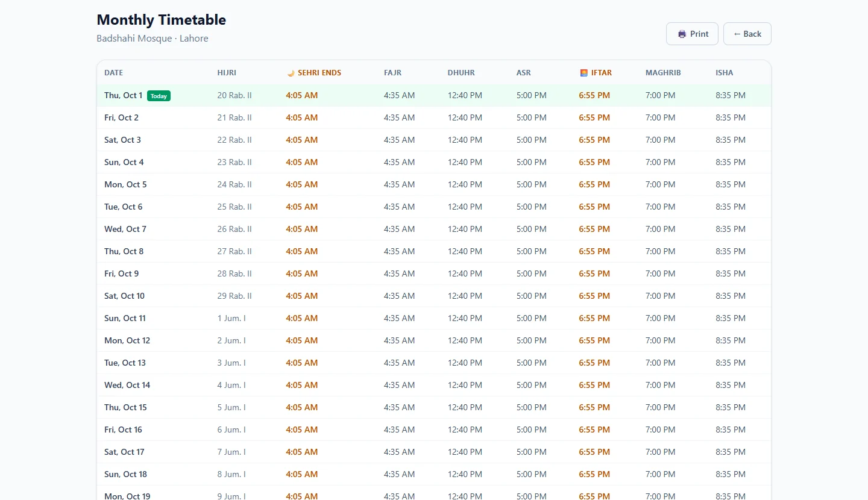The height and width of the screenshot is (500, 868).
Task: Click Sehri Ends time in Wed, Oct 7 row
Action: click(x=302, y=229)
